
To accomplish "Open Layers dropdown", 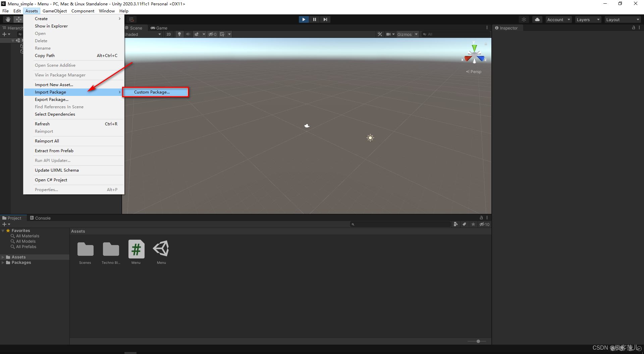I will pyautogui.click(x=588, y=19).
